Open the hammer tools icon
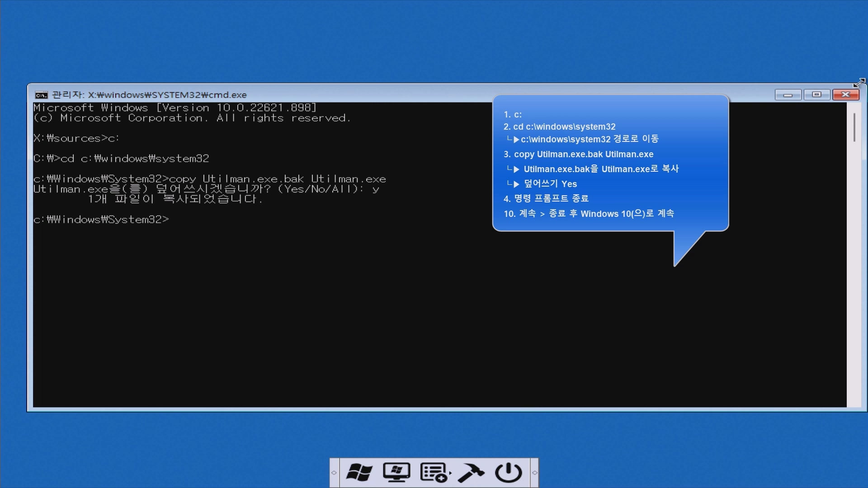 (x=471, y=473)
